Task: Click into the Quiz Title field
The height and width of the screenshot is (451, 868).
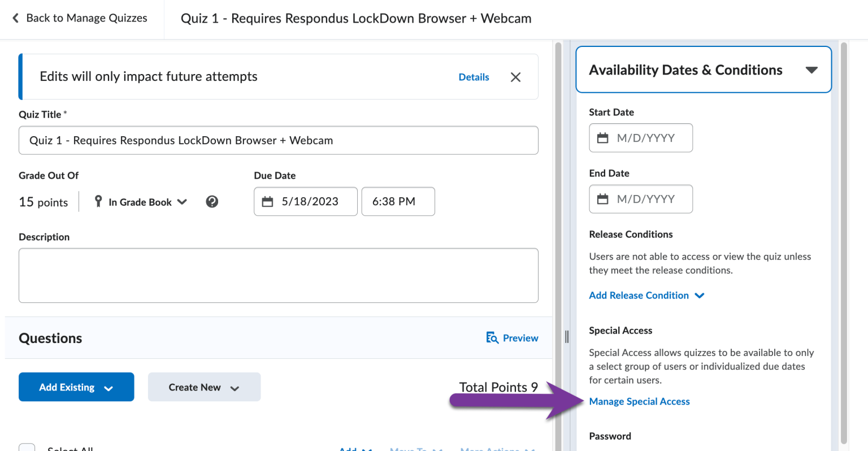Action: click(x=278, y=141)
